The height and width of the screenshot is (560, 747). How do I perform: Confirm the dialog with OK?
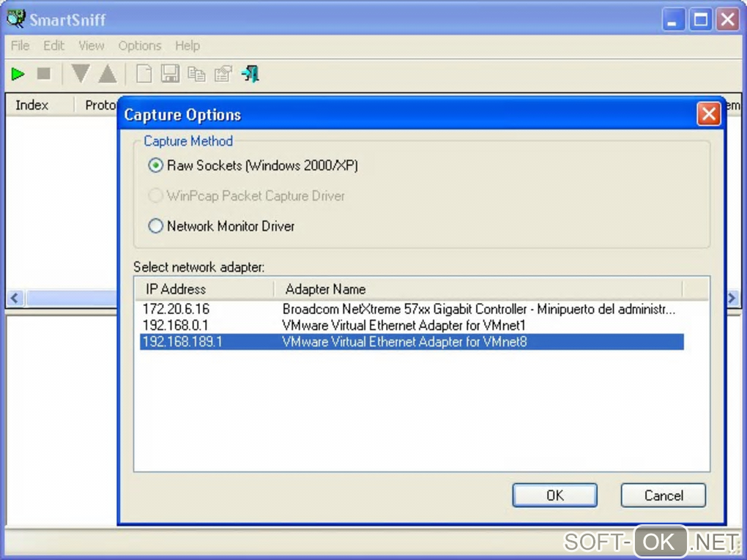(x=554, y=496)
